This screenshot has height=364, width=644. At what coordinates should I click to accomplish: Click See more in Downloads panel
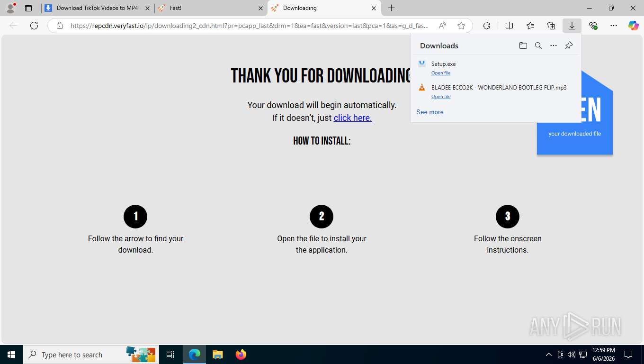[x=430, y=112]
